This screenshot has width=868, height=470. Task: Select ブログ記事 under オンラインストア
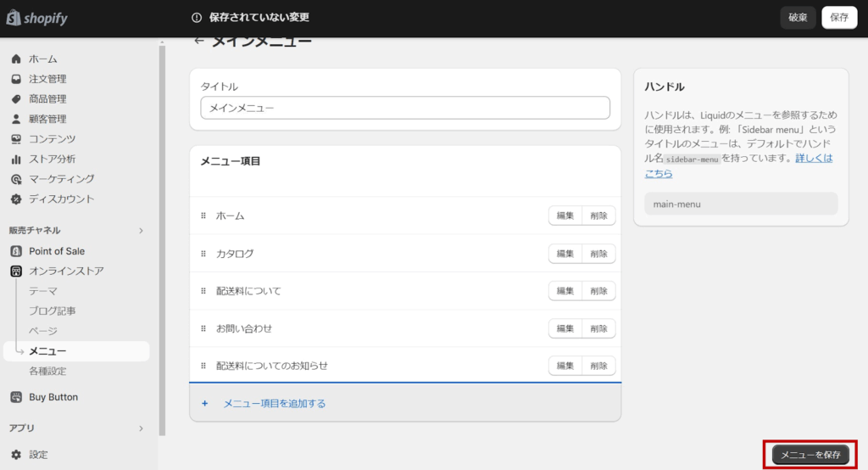pyautogui.click(x=52, y=311)
